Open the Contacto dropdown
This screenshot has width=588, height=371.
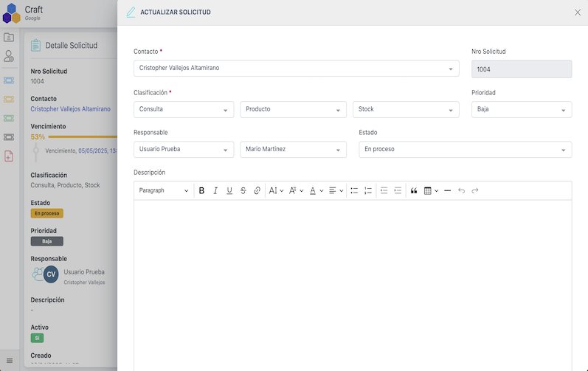click(297, 68)
